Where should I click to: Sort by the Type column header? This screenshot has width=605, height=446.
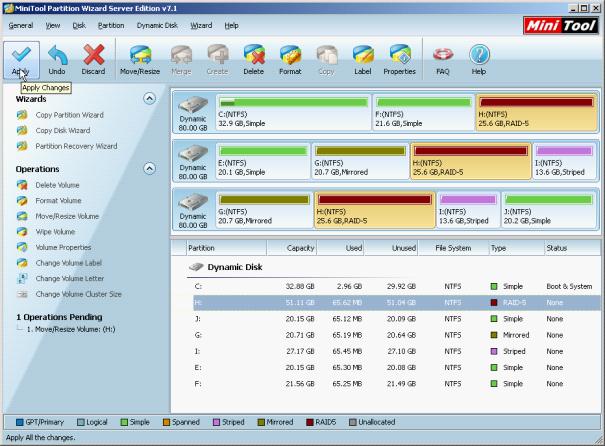(516, 248)
